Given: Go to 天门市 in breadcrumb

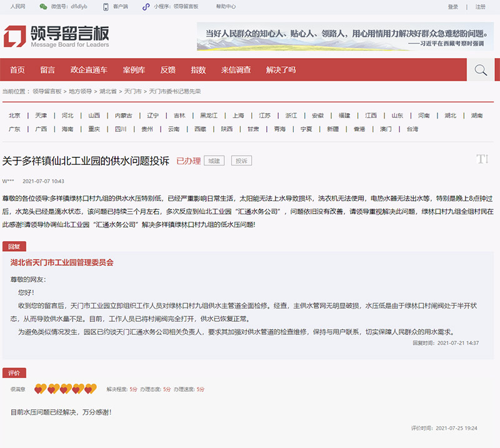Looking at the screenshot, I should (132, 91).
